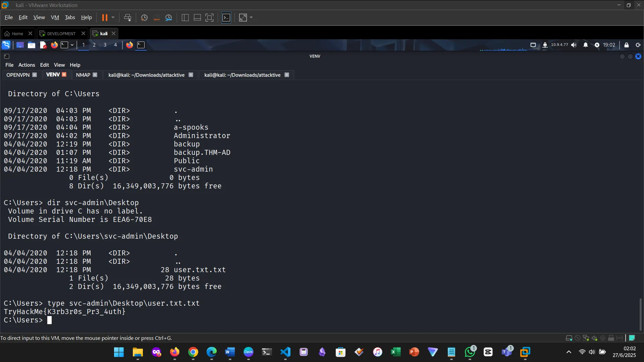Revert the VM to its snapshot
644x362 pixels.
coord(156,17)
